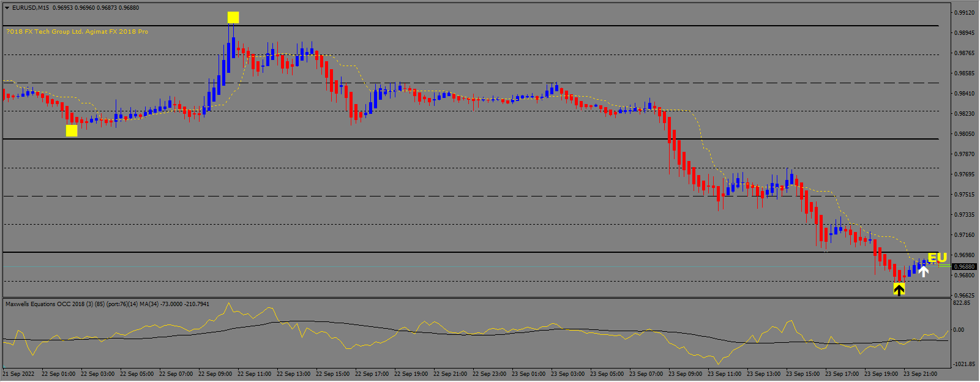
Task: Click the yellow up-arrow buy signal
Action: 899,290
